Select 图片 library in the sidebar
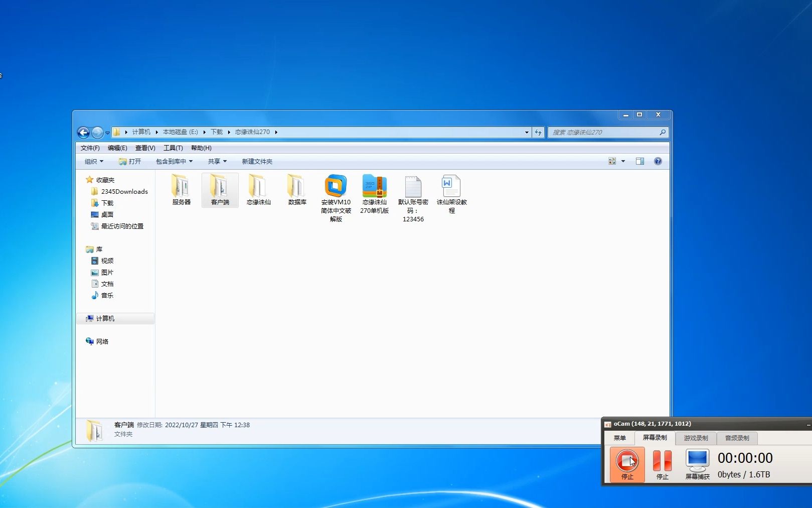 102,272
